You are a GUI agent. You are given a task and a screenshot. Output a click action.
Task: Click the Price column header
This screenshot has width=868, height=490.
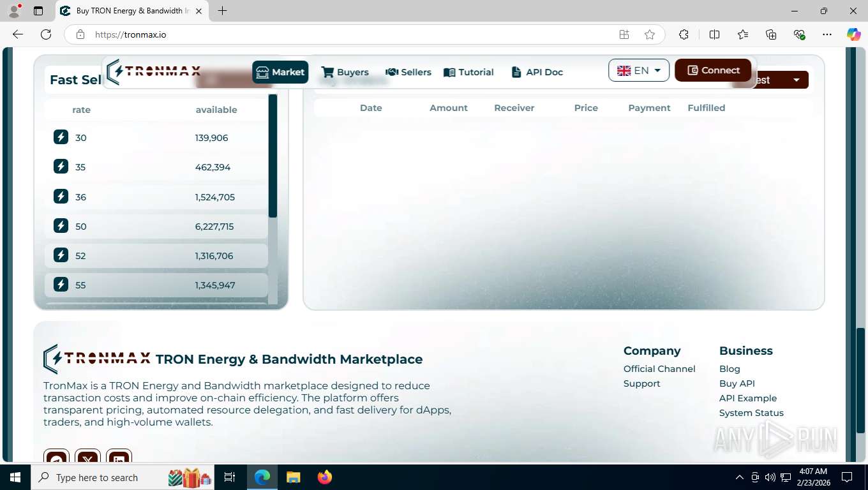[586, 108]
